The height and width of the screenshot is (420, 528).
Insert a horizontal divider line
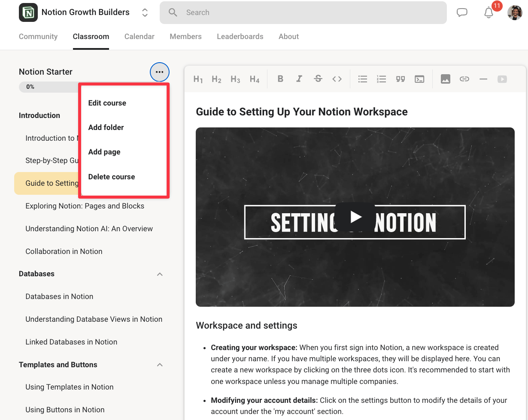coord(483,79)
